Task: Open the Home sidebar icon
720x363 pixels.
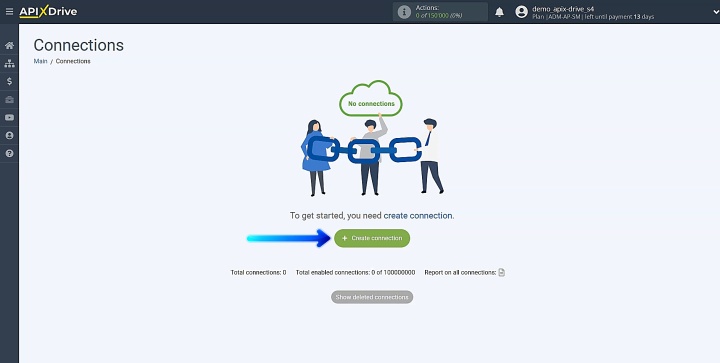Action: point(9,45)
